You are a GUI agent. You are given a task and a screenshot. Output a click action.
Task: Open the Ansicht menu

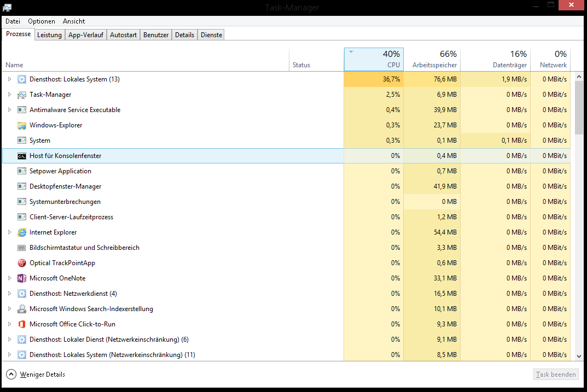coord(74,21)
